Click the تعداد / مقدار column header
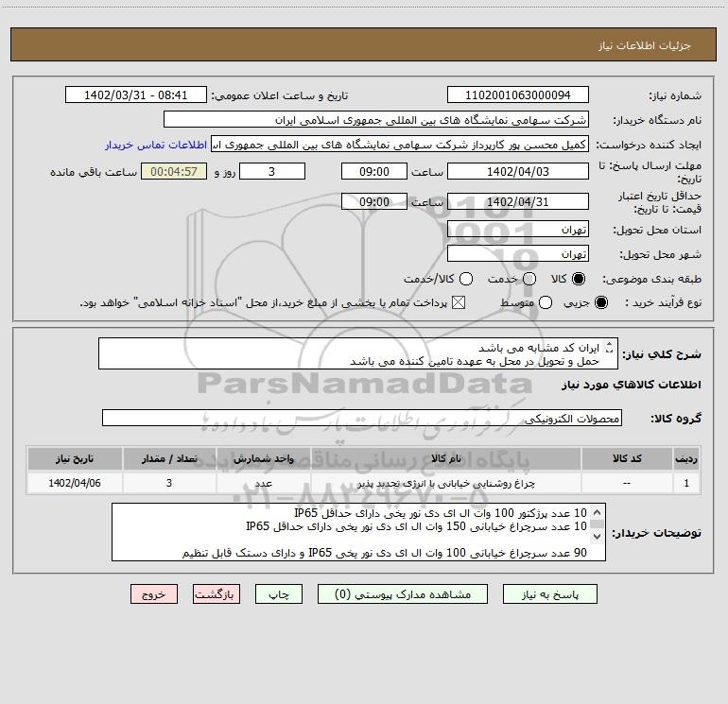Image resolution: width=728 pixels, height=704 pixels. (x=169, y=458)
